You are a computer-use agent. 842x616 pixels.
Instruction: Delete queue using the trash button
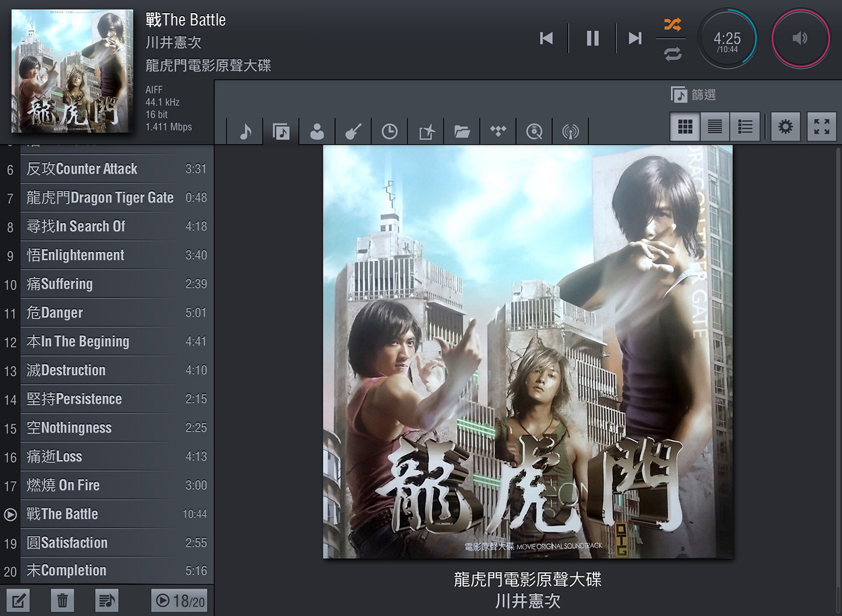[x=63, y=600]
